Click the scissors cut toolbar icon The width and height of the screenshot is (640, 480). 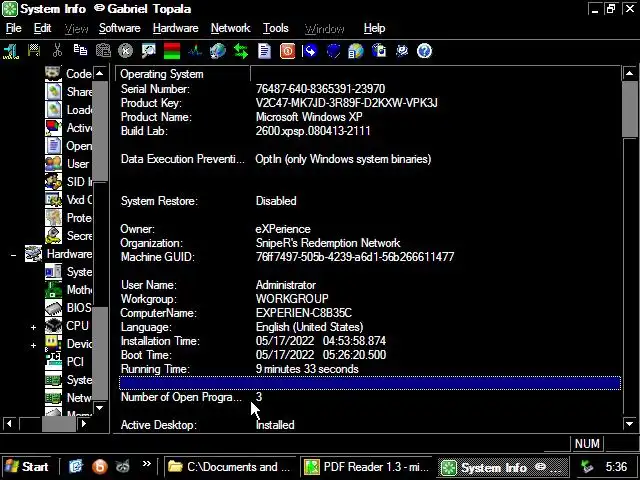pyautogui.click(x=58, y=51)
